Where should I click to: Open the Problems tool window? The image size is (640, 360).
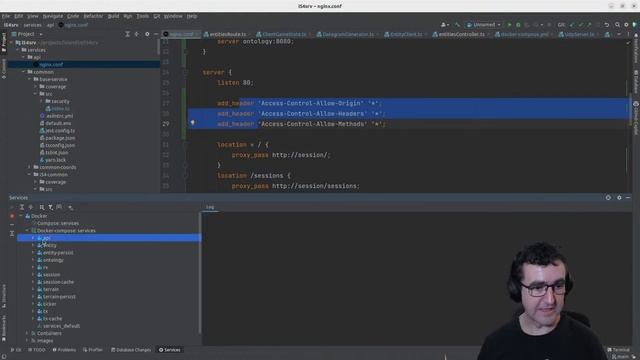64,350
